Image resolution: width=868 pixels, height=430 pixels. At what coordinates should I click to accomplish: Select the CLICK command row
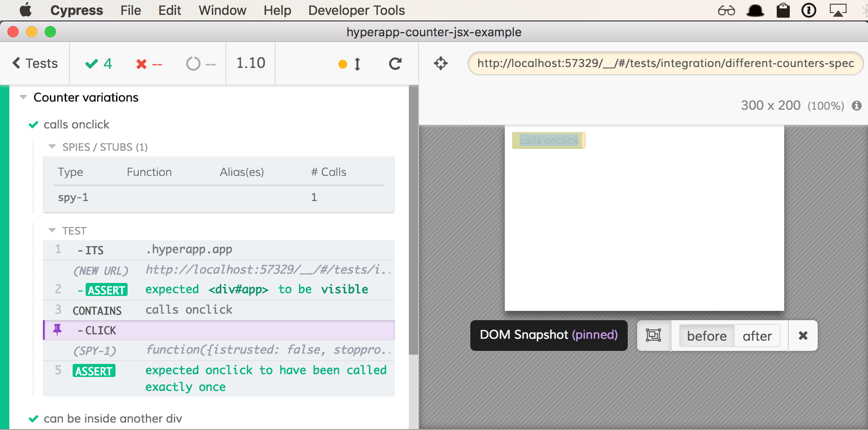click(219, 330)
